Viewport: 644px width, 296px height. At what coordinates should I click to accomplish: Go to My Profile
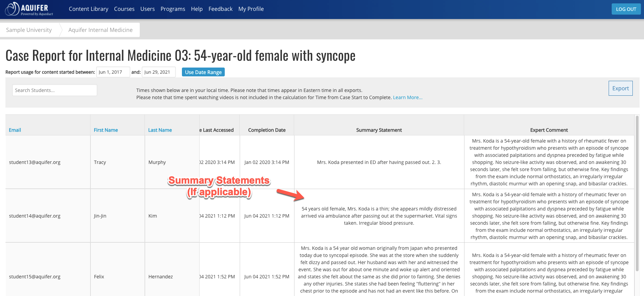(x=251, y=9)
